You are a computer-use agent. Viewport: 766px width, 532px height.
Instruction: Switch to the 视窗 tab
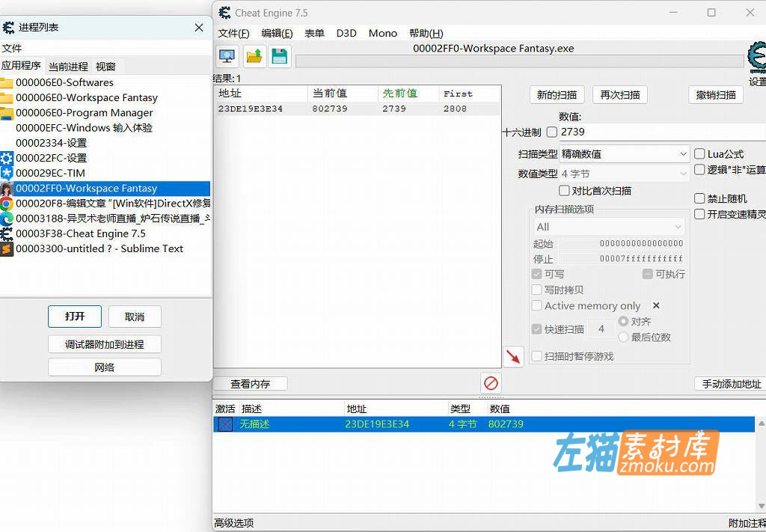[106, 66]
